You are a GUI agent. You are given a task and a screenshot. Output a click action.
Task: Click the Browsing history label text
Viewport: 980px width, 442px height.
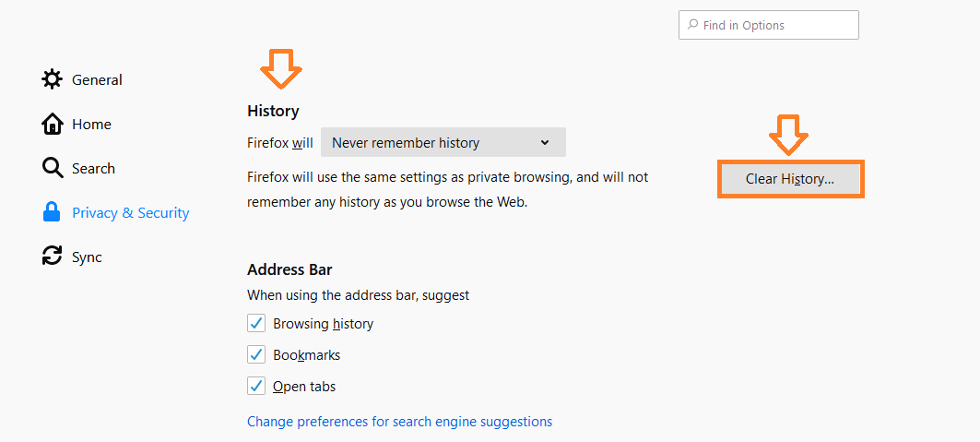(323, 324)
